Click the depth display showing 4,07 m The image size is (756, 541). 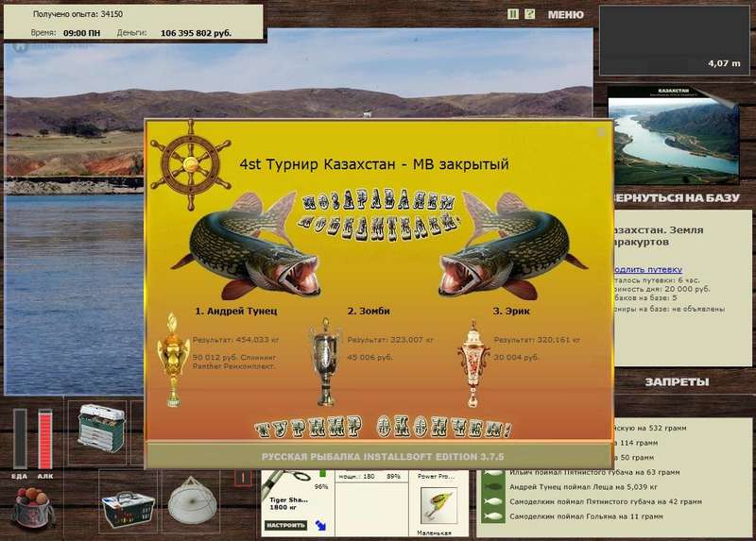(675, 41)
